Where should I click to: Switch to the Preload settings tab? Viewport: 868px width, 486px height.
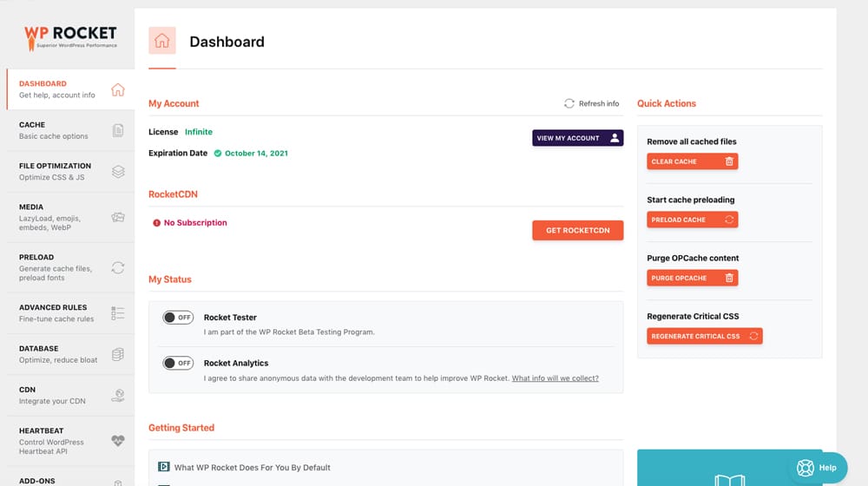70,267
